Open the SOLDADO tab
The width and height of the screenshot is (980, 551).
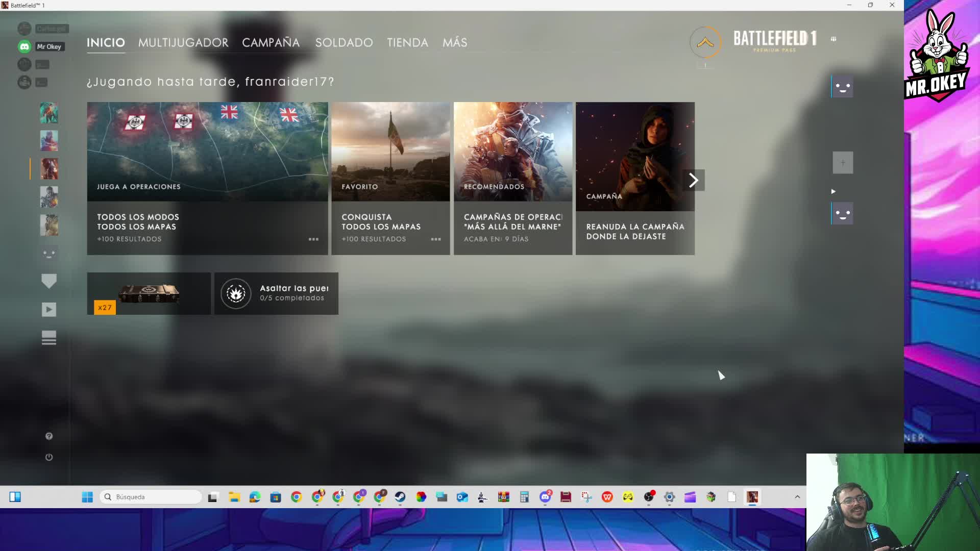[344, 42]
